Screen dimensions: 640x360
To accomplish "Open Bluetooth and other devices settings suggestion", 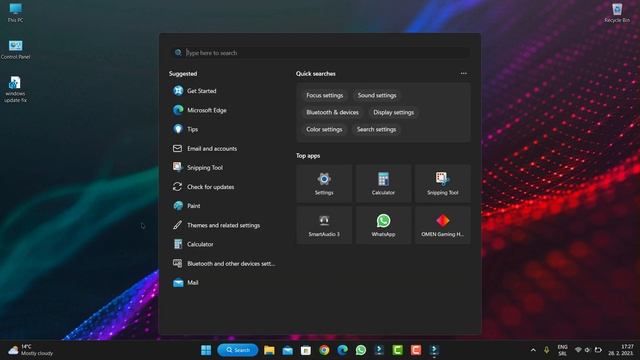I will [224, 263].
